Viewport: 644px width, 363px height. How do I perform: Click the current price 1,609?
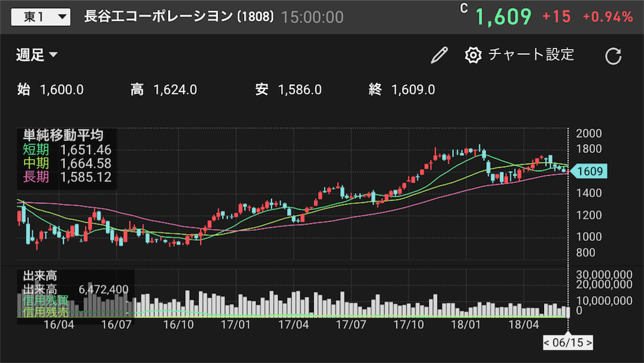(x=503, y=17)
